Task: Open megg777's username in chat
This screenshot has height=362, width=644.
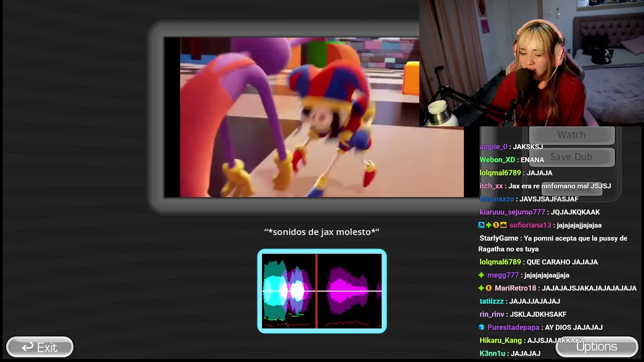Action: tap(503, 275)
